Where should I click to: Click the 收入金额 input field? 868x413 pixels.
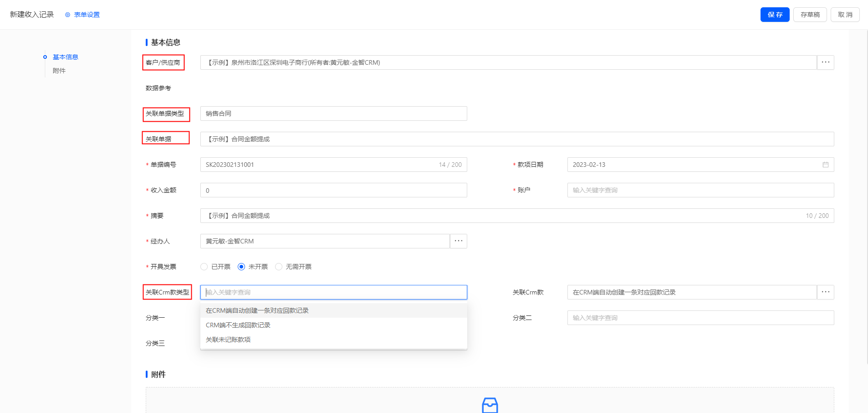pyautogui.click(x=333, y=190)
